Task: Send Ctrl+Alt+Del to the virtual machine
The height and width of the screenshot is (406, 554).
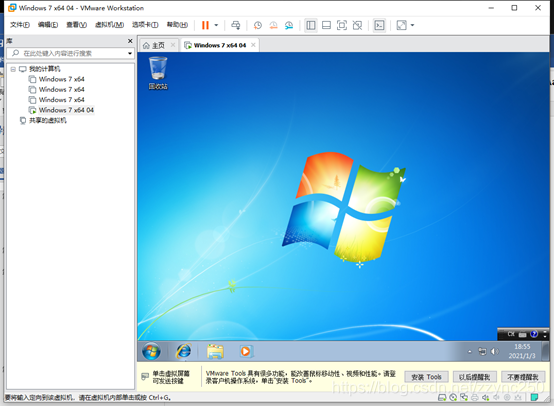Action: (x=236, y=25)
